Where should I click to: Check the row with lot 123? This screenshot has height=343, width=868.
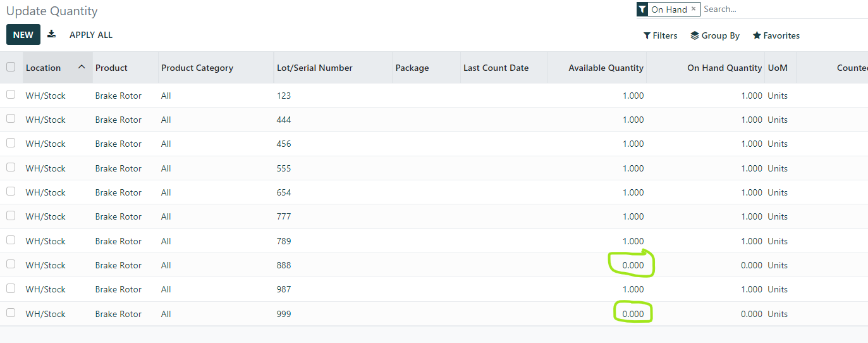coord(11,94)
